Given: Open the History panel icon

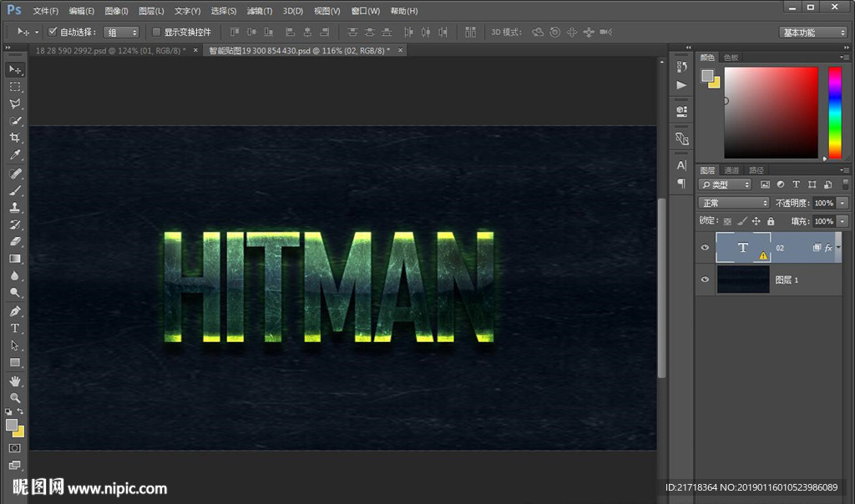Looking at the screenshot, I should coord(681,67).
